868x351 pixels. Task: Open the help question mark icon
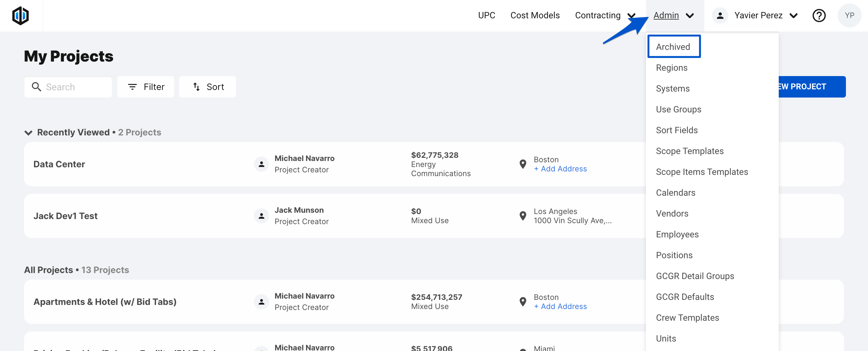click(x=818, y=15)
